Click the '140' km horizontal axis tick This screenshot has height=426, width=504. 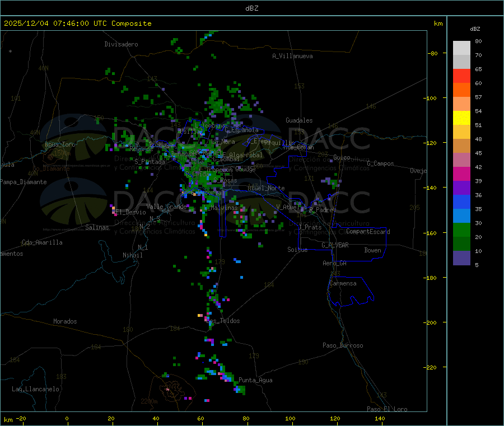point(380,418)
